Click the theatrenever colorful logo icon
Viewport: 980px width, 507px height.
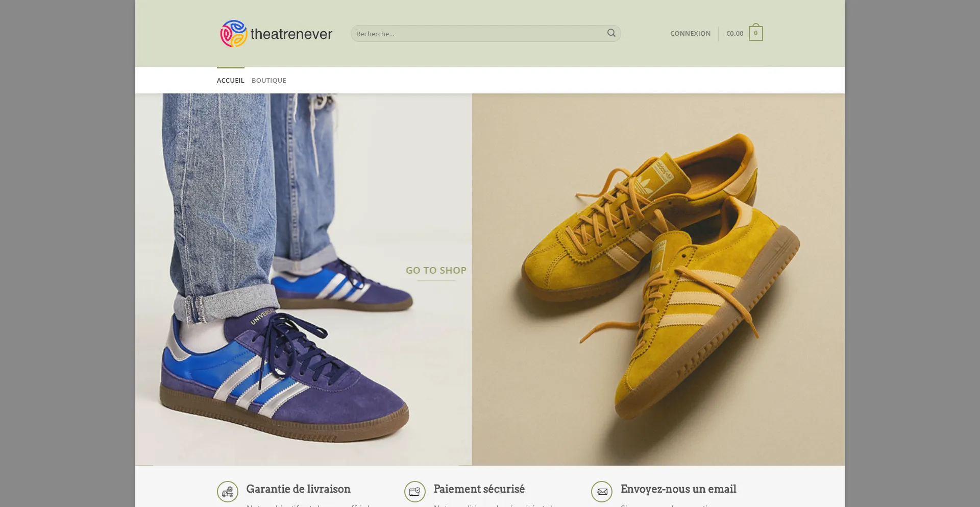(234, 34)
